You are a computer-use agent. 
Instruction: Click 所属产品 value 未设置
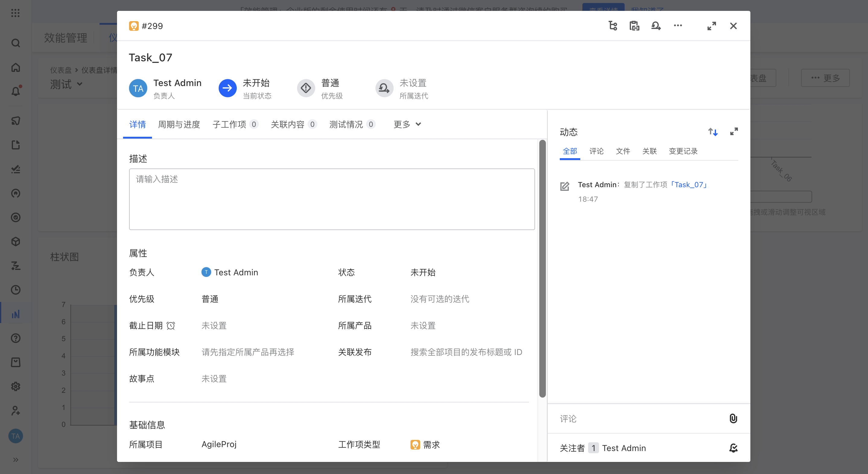point(423,325)
